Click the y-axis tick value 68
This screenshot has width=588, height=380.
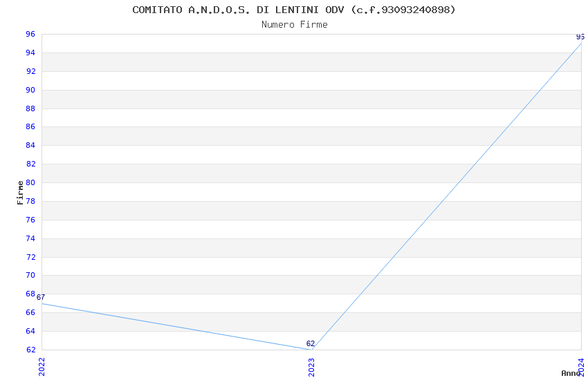(30, 294)
